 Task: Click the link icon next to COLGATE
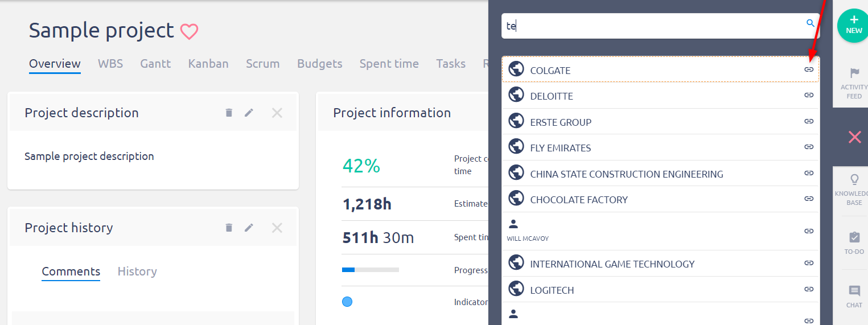click(808, 69)
